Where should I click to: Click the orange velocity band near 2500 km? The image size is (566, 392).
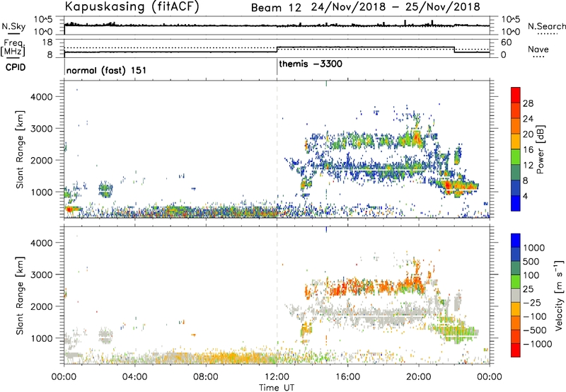[364, 287]
